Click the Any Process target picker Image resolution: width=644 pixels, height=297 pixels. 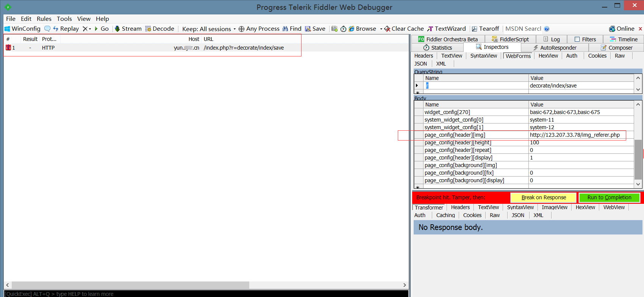[259, 29]
